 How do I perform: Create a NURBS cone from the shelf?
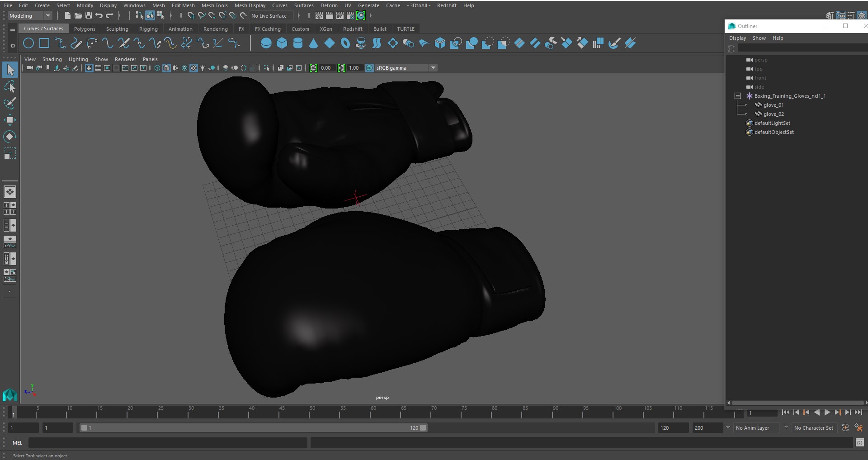(x=314, y=43)
